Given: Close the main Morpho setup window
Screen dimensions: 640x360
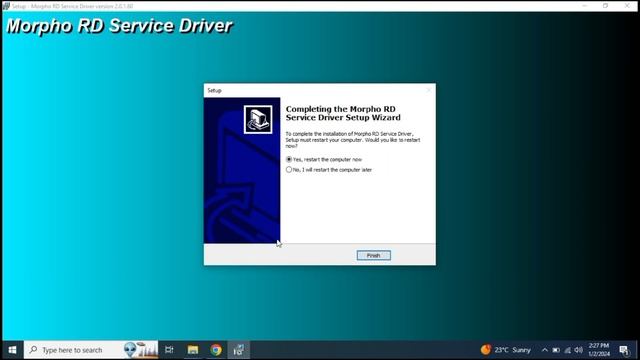Looking at the screenshot, I should (x=627, y=6).
